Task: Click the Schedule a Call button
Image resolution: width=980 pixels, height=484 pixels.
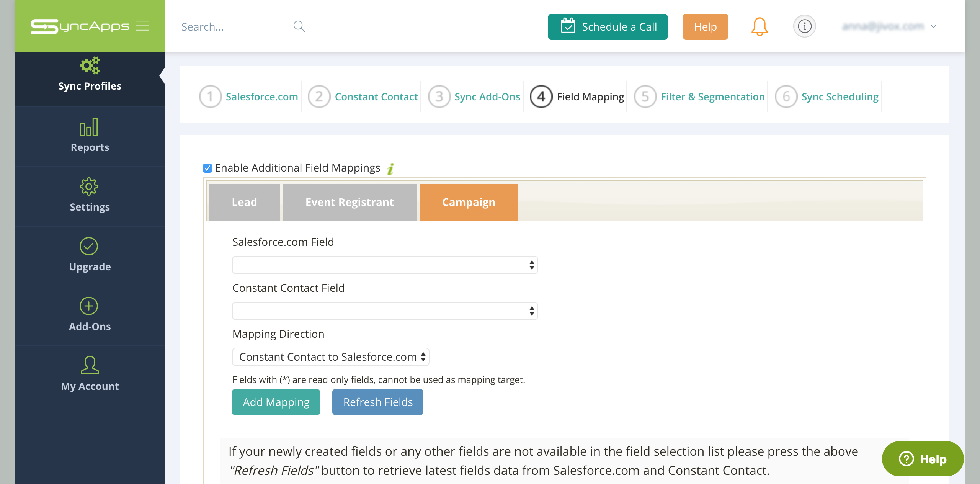Action: (608, 27)
